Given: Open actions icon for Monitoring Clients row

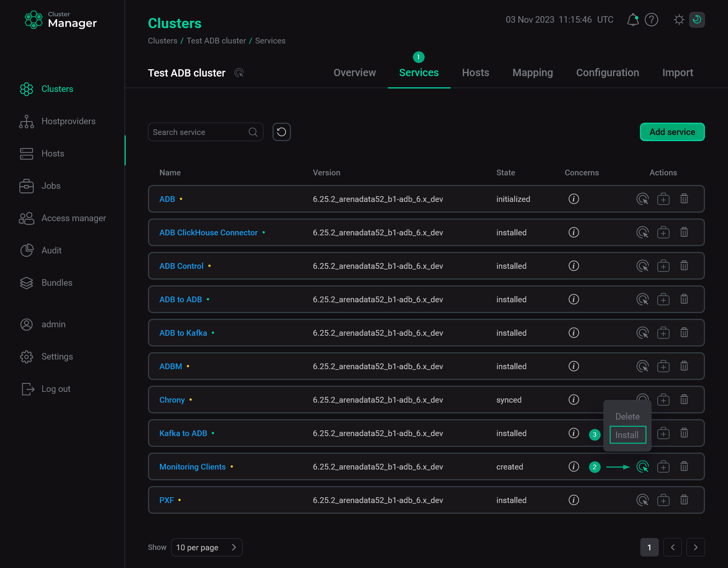Looking at the screenshot, I should (643, 466).
